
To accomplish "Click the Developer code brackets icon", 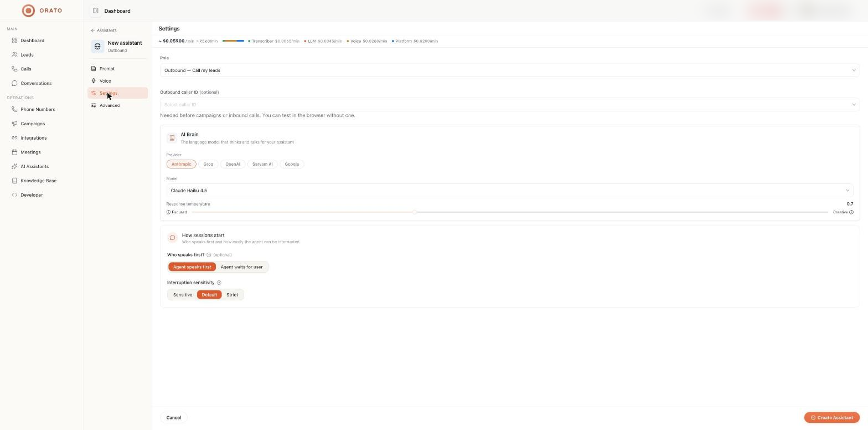I will [14, 195].
